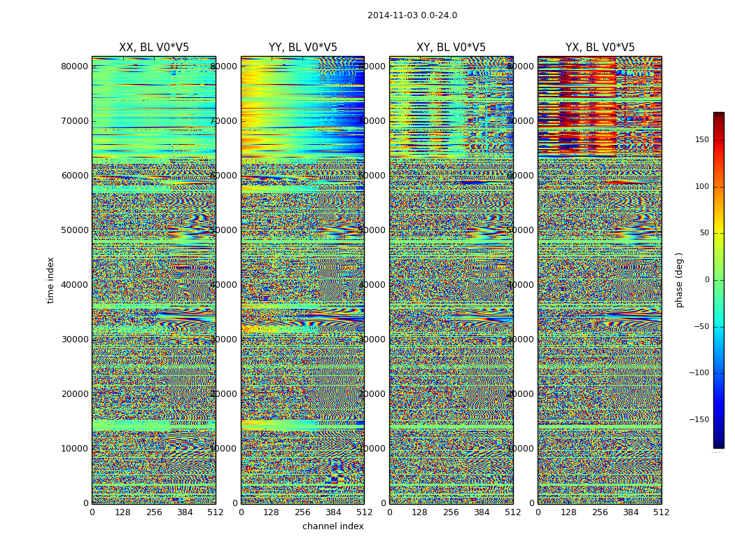Select the "YY, BL V0*V5" subplot title
The image size is (735, 560).
(x=302, y=48)
